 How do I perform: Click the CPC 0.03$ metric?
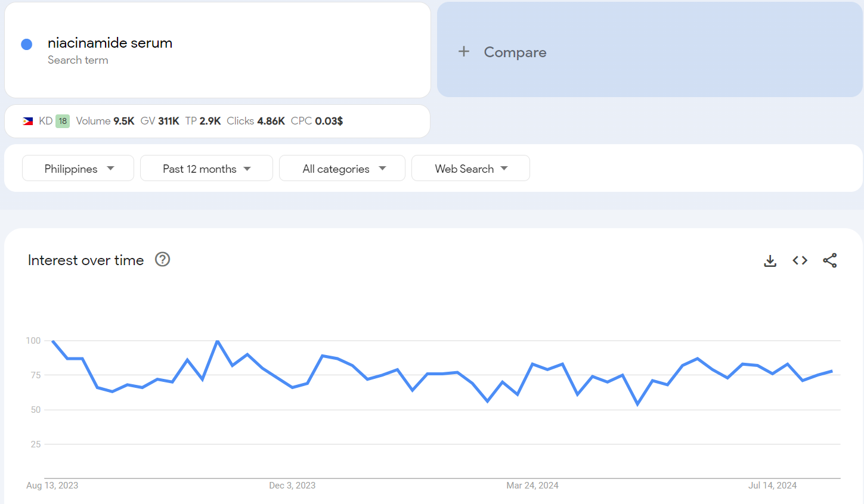point(317,121)
